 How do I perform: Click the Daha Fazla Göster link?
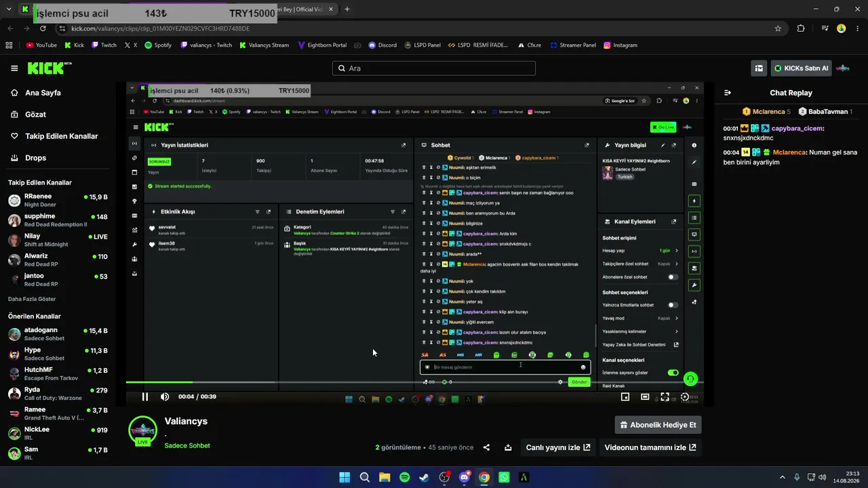(x=32, y=299)
